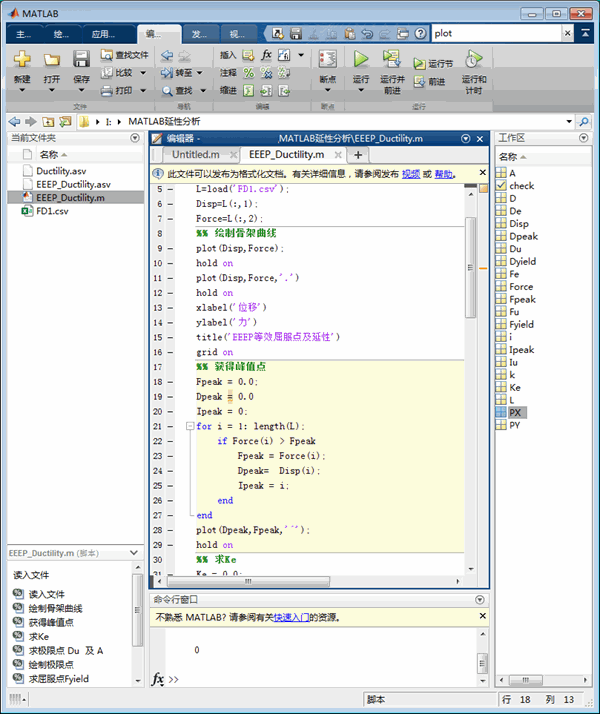600x714 pixels.
Task: Click Run Section (运行节)
Action: coord(433,63)
